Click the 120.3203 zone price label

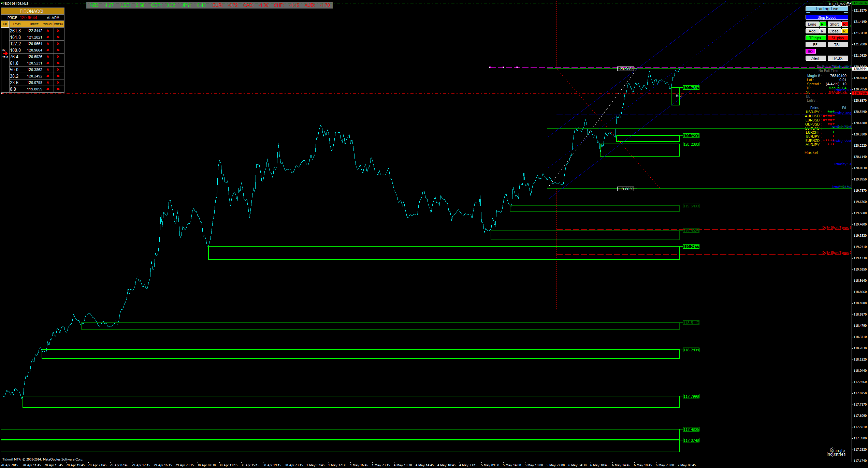(691, 136)
